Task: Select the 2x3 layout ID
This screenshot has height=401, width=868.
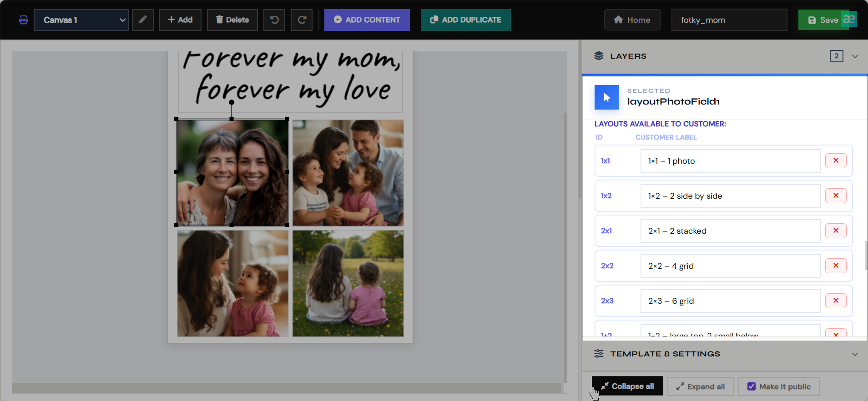Action: 607,301
